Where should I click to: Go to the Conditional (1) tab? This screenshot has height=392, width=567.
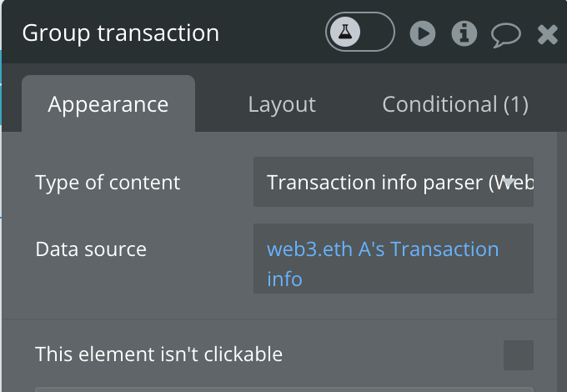click(x=455, y=104)
